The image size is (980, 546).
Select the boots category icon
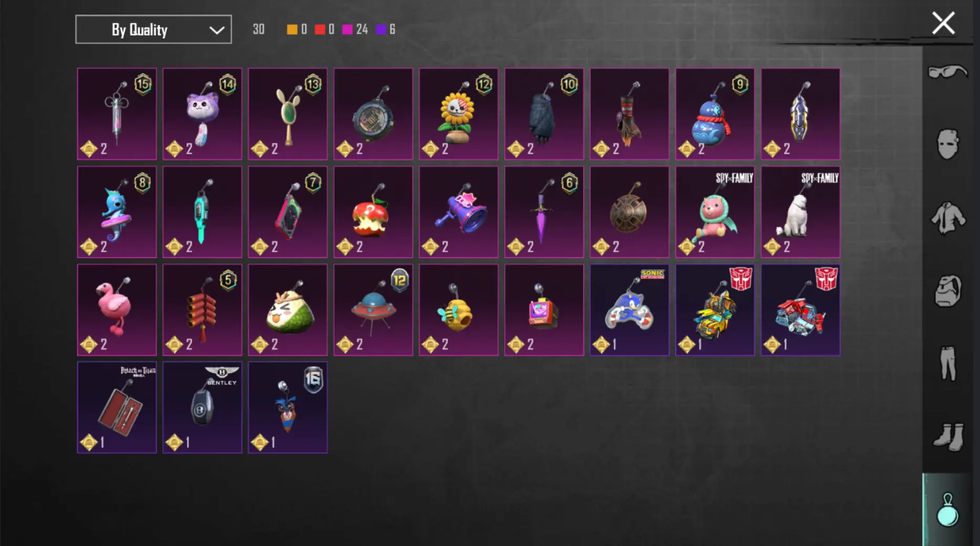pos(949,436)
